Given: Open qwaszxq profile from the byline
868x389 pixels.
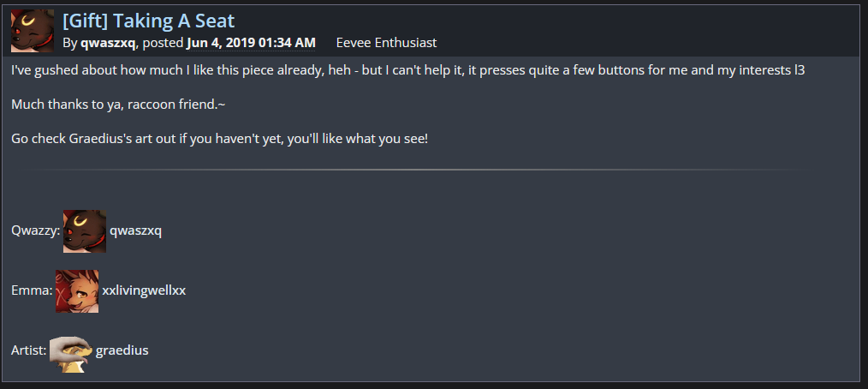Looking at the screenshot, I should pyautogui.click(x=108, y=43).
